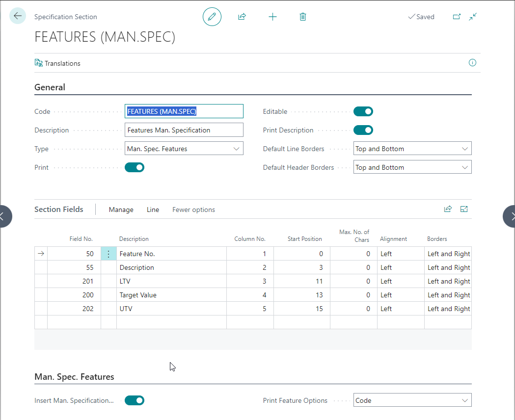This screenshot has height=420, width=515.
Task: Share the Section Fields list
Action: coord(448,209)
